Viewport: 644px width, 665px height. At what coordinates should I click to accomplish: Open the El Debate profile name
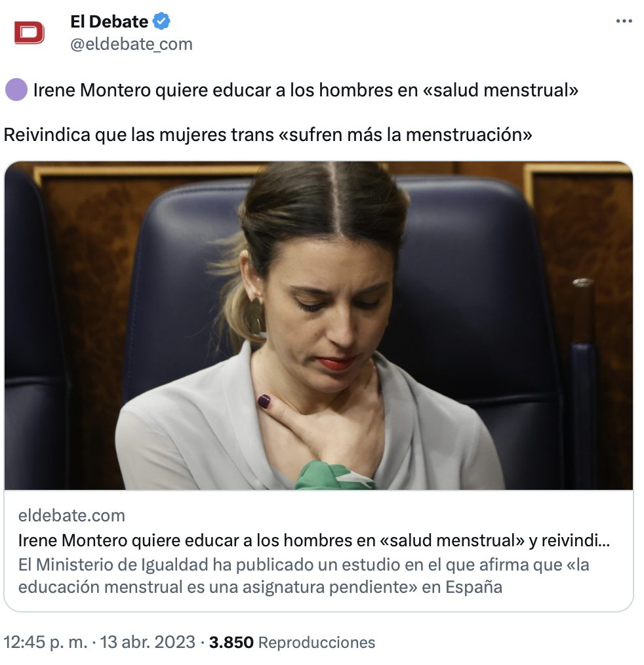click(x=109, y=22)
